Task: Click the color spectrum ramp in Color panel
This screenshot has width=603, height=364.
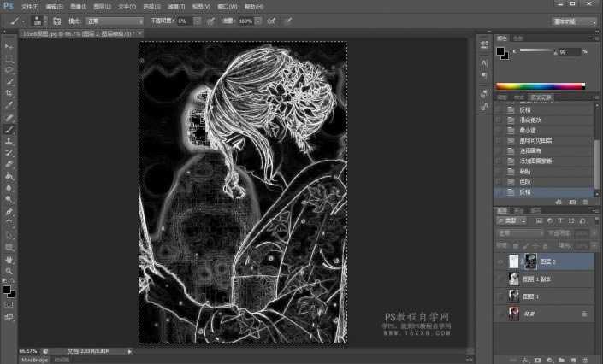Action: (540, 86)
